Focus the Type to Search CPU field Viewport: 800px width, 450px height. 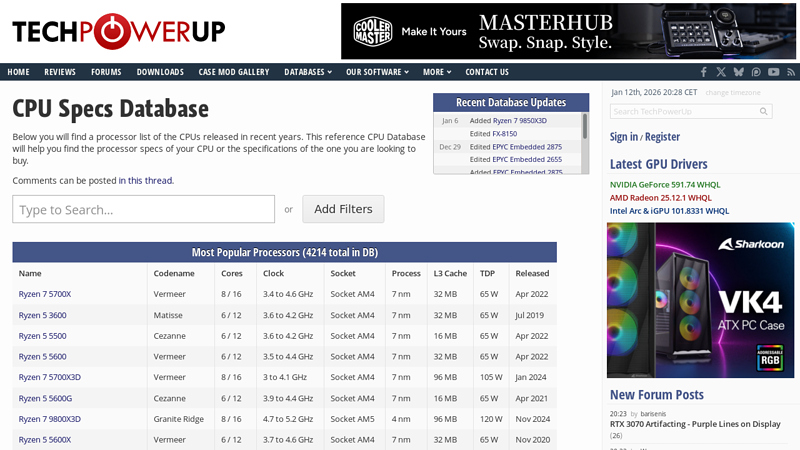click(x=143, y=209)
